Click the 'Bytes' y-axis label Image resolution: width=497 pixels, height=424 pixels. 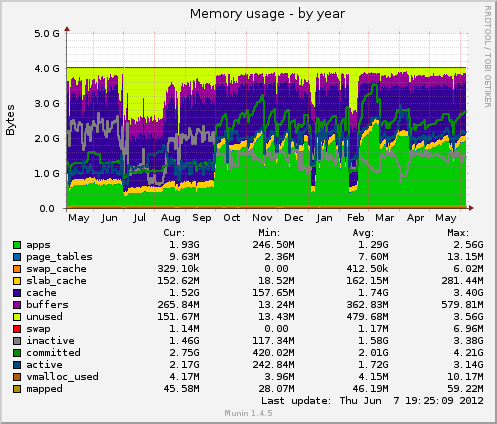point(10,120)
